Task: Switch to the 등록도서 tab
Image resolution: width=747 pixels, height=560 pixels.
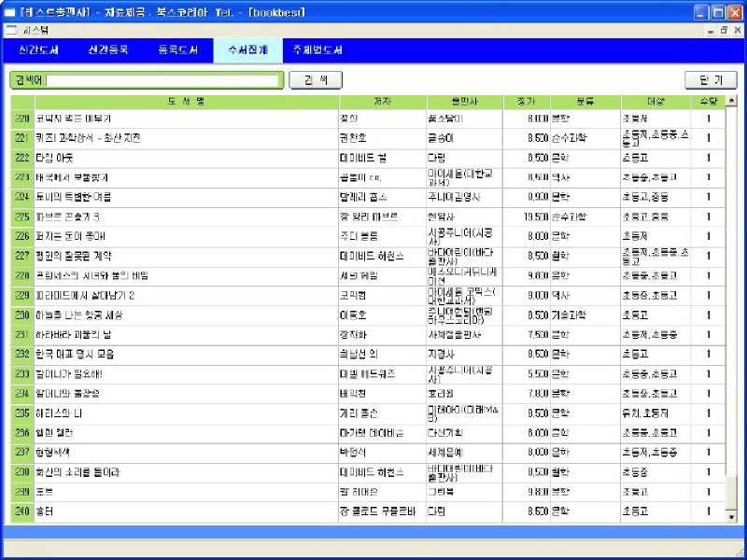Action: 178,50
